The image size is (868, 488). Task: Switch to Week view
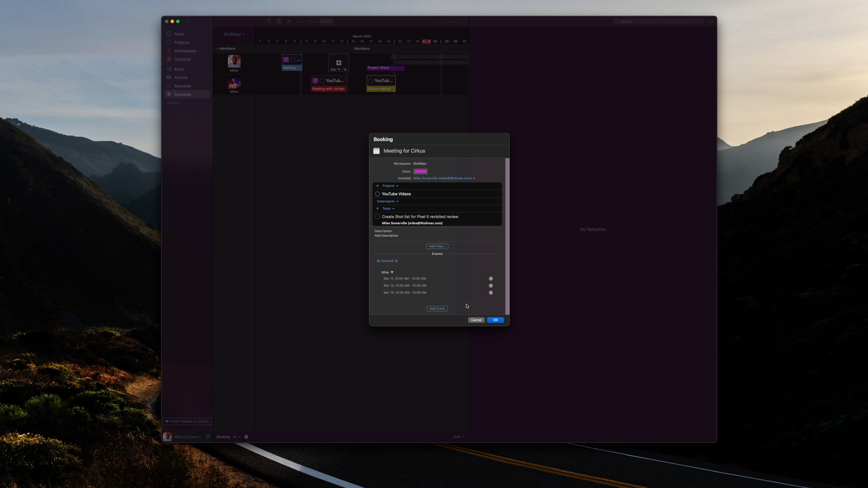click(x=312, y=21)
